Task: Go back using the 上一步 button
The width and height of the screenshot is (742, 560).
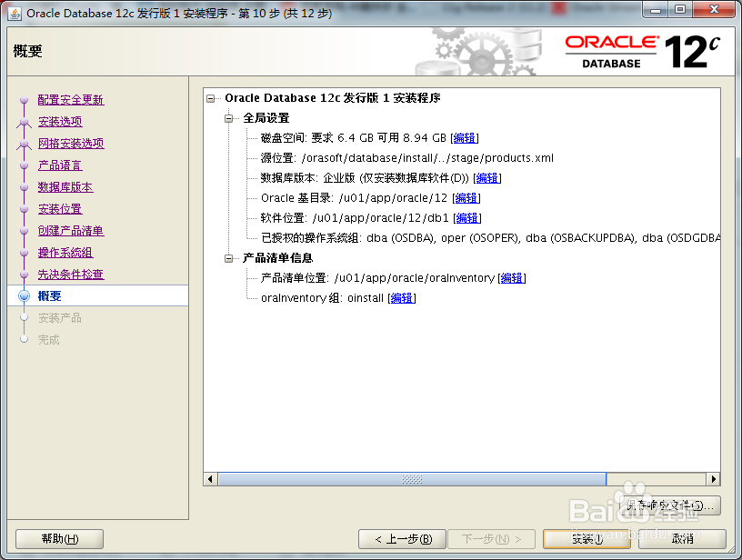Action: point(403,539)
